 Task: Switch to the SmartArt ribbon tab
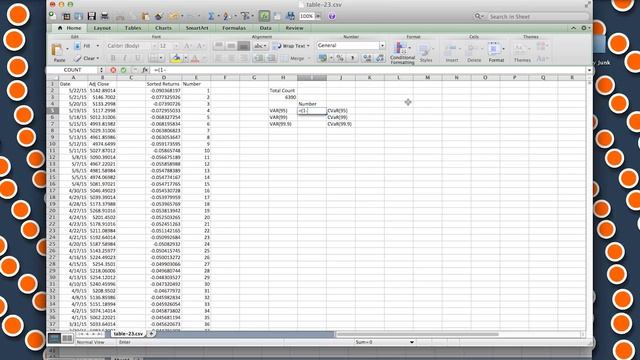click(197, 28)
